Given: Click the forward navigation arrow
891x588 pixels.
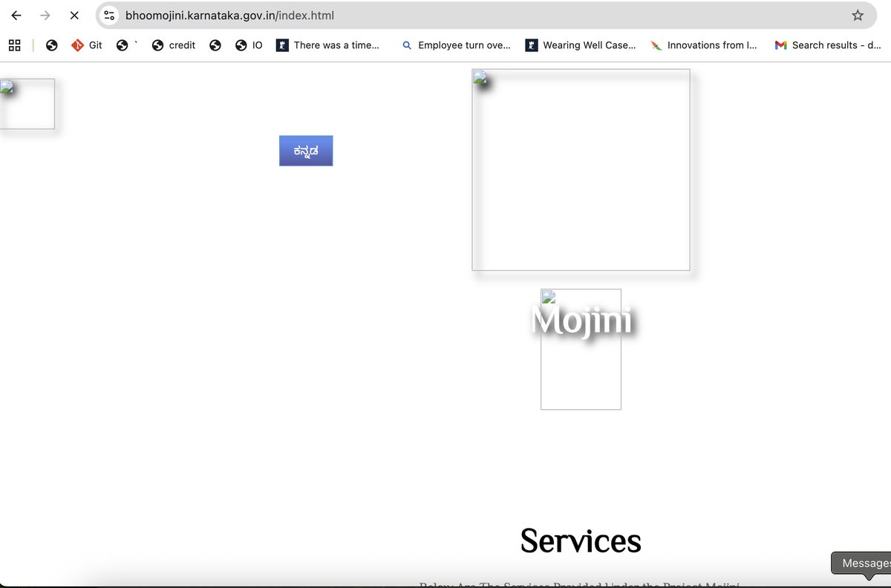Looking at the screenshot, I should (45, 15).
